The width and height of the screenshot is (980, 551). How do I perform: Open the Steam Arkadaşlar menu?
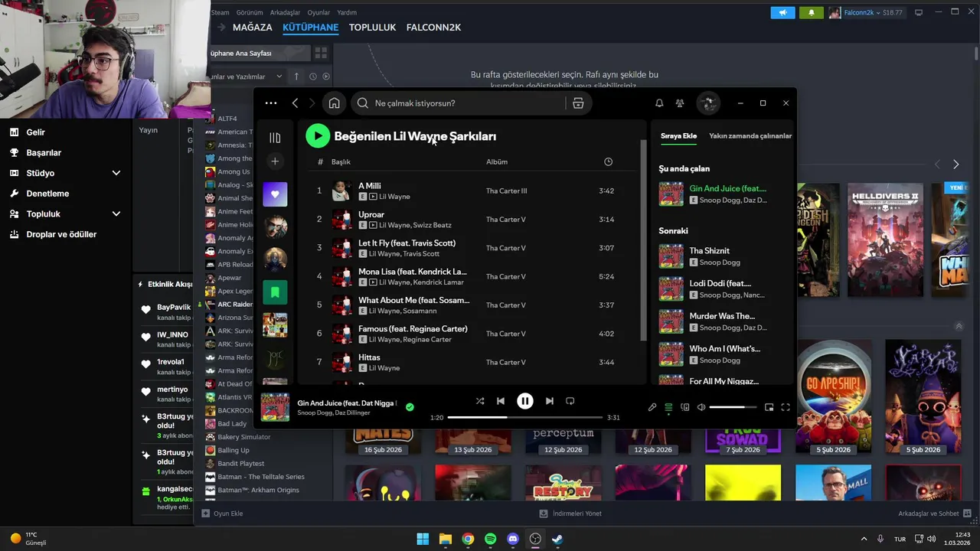pyautogui.click(x=286, y=12)
